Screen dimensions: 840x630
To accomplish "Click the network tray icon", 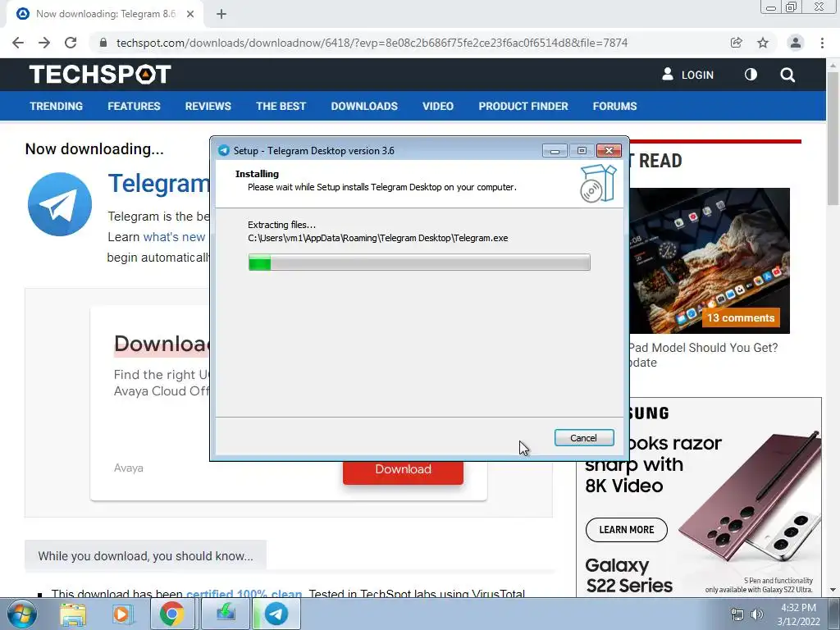I will pyautogui.click(x=737, y=614).
